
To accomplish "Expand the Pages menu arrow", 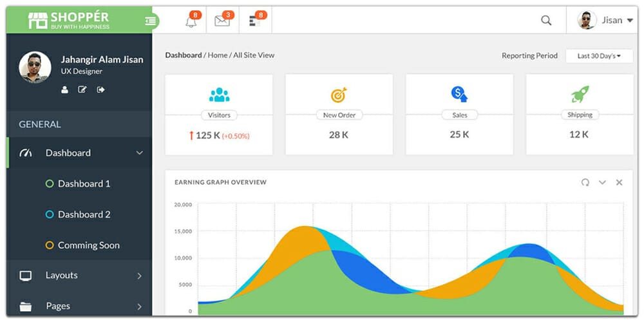I will [140, 307].
